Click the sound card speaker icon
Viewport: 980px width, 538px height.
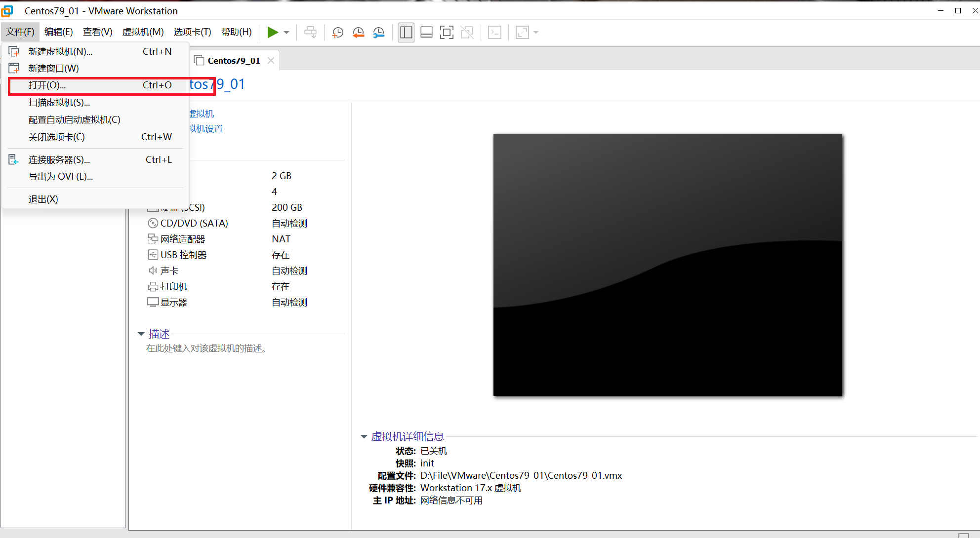tap(153, 270)
